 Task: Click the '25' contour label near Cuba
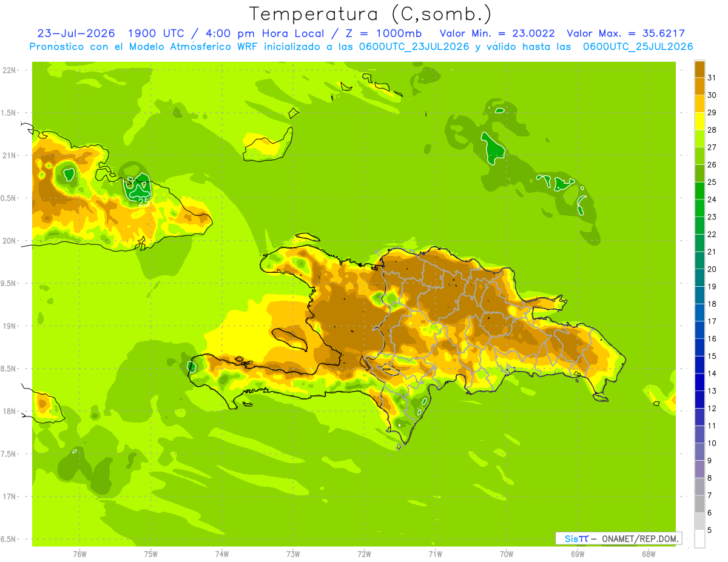click(144, 201)
